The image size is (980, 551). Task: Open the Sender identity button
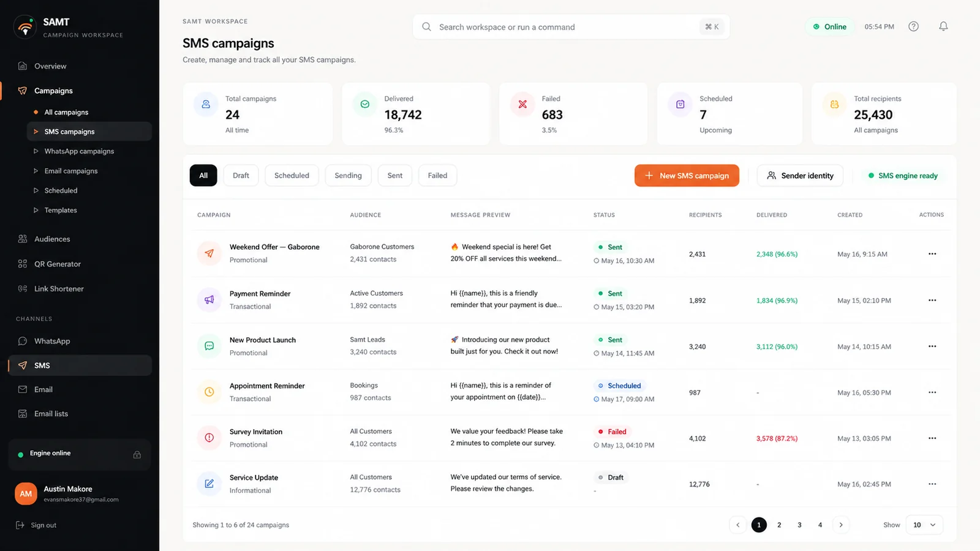click(800, 176)
